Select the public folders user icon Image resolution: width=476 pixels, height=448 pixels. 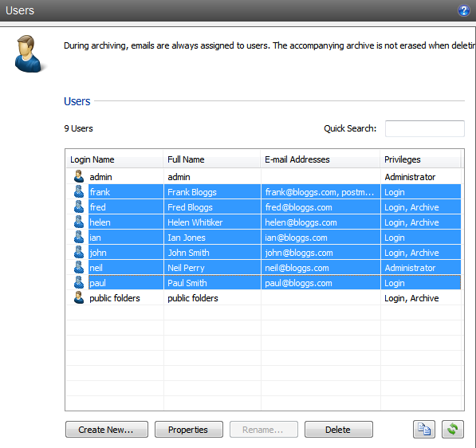[79, 298]
